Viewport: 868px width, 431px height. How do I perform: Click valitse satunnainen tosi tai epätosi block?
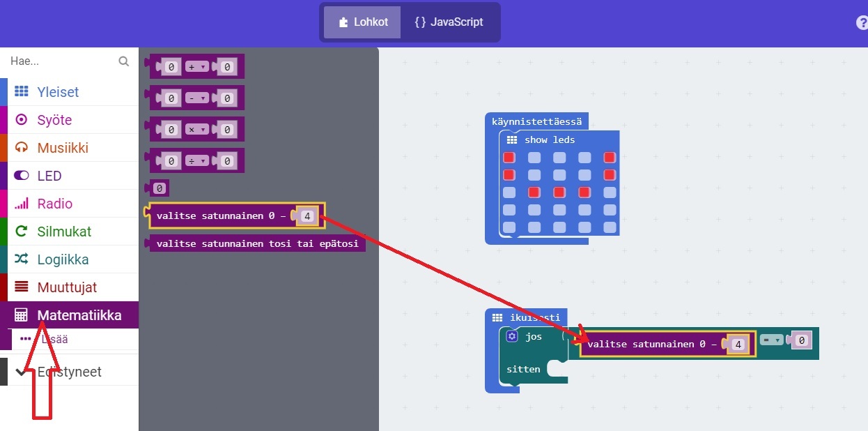coord(257,243)
